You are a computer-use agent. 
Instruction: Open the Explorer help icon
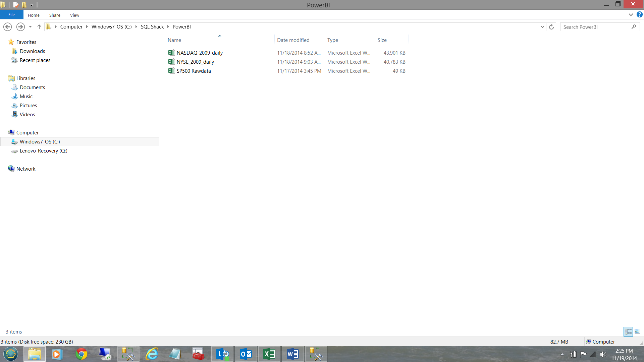coord(640,15)
